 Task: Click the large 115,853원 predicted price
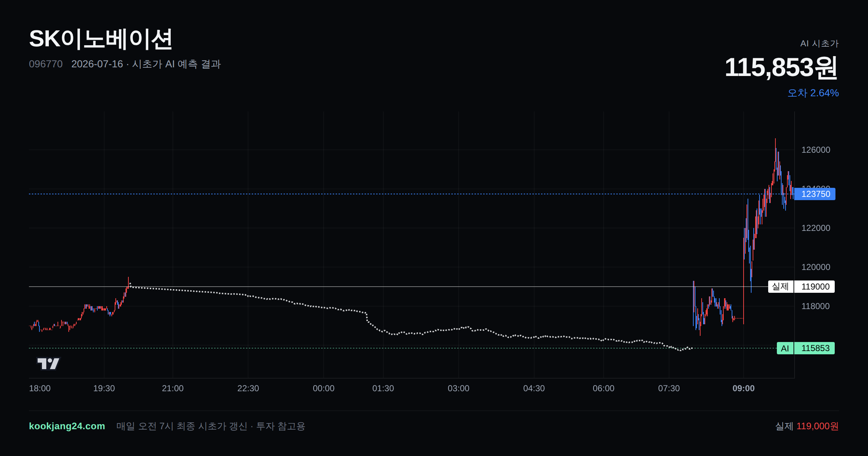coord(782,67)
